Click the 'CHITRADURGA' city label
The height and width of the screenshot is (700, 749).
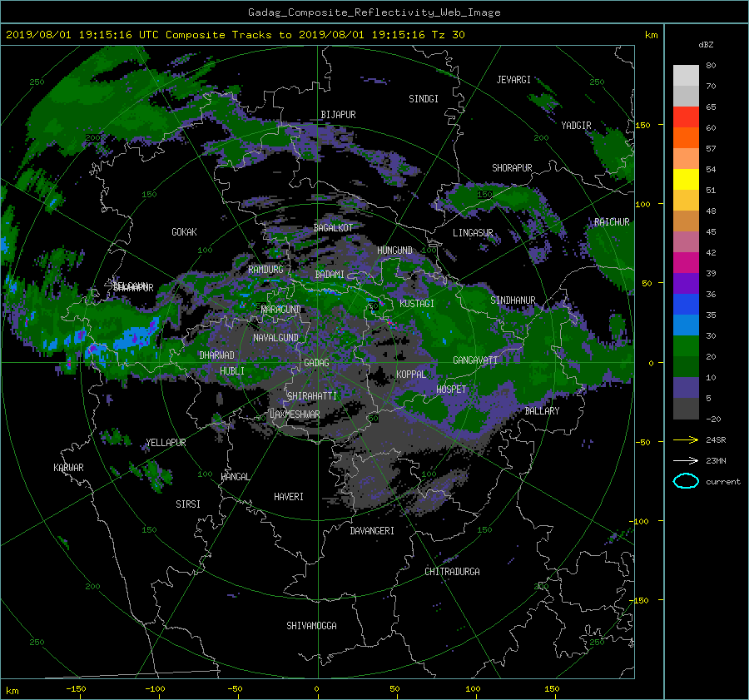pyautogui.click(x=453, y=572)
